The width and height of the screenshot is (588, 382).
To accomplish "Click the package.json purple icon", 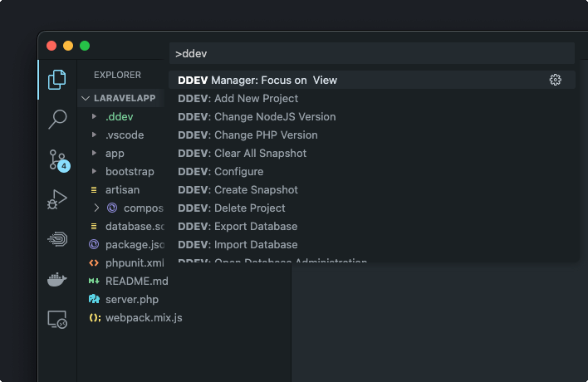I will tap(94, 244).
